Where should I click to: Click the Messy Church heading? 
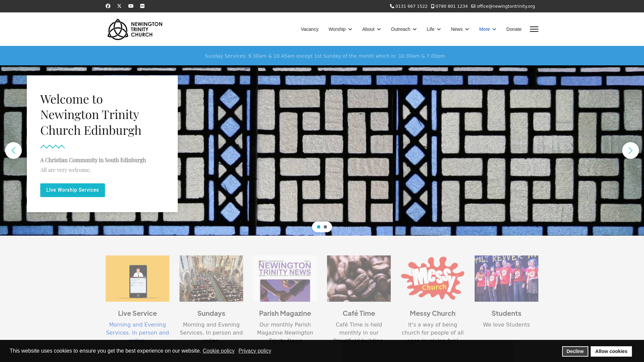[x=433, y=313]
